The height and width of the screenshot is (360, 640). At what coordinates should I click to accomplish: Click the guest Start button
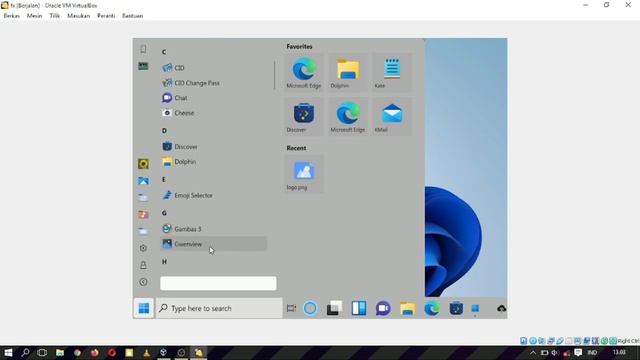pos(144,308)
